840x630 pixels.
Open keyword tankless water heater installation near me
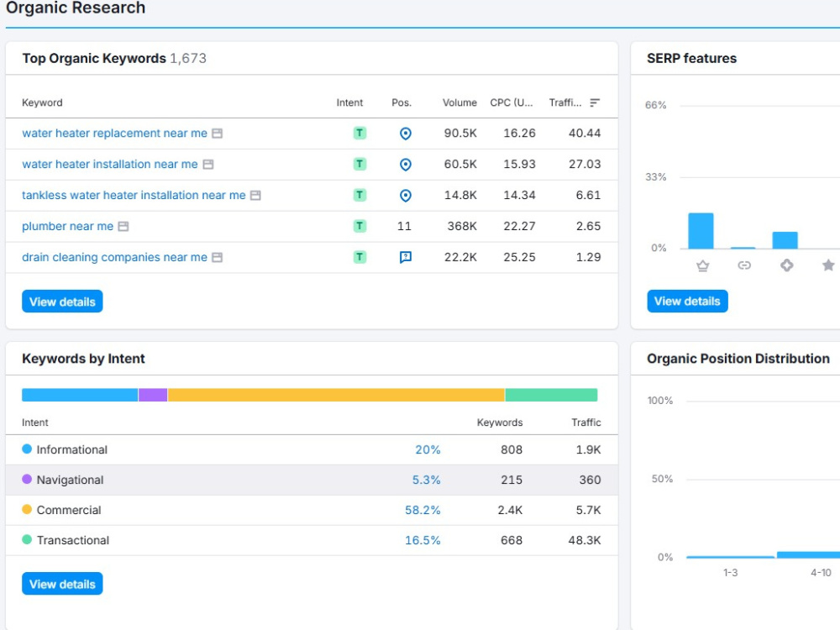click(x=134, y=195)
